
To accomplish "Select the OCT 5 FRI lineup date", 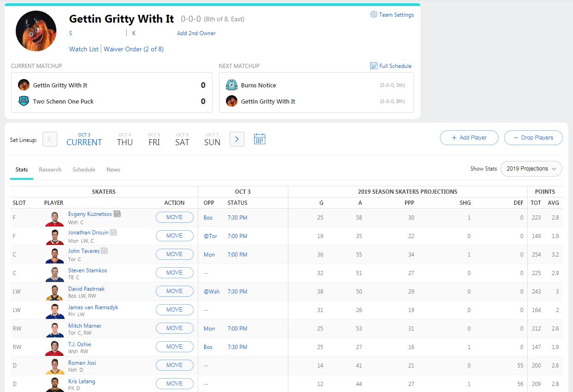I will (x=153, y=139).
